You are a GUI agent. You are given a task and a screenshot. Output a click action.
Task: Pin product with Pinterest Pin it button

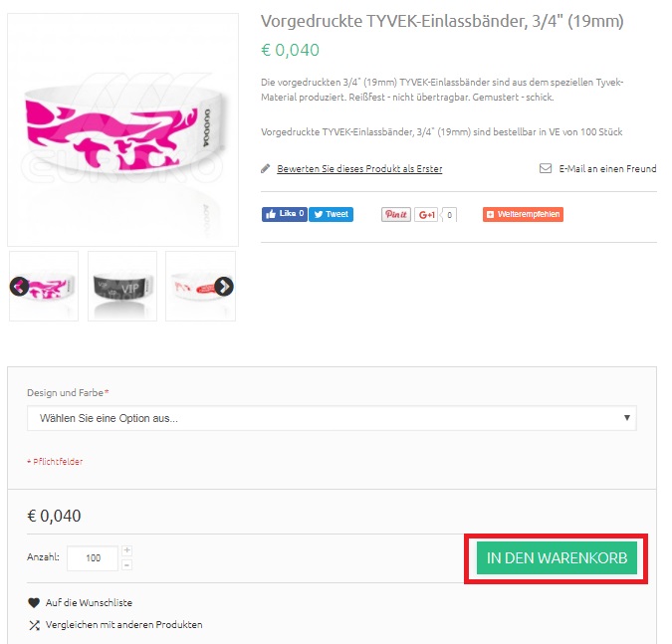coord(395,214)
